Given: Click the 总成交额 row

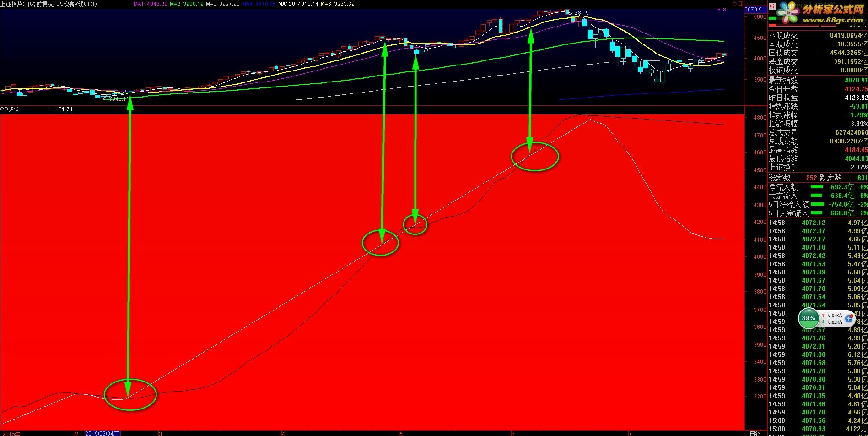Looking at the screenshot, I should 818,141.
